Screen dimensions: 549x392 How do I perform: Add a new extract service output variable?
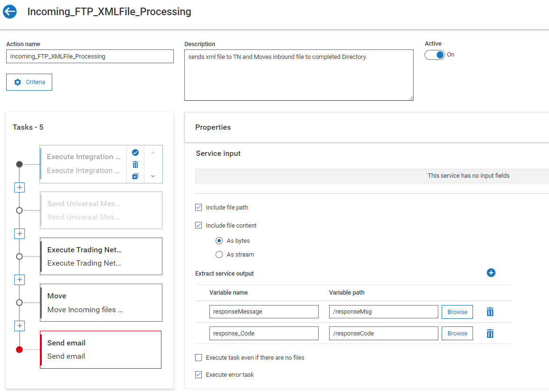pyautogui.click(x=491, y=273)
